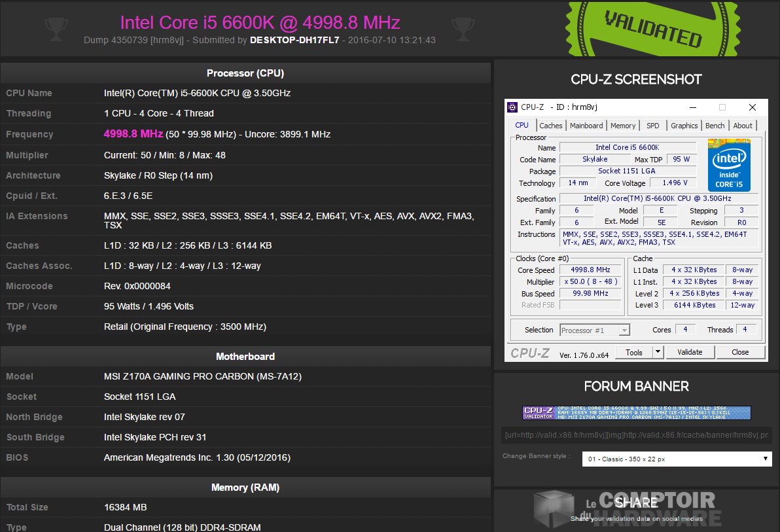Click the Core Speed 4998.8 MHz field in CPU-Z
Viewport: 780px width, 532px height.
(x=590, y=270)
